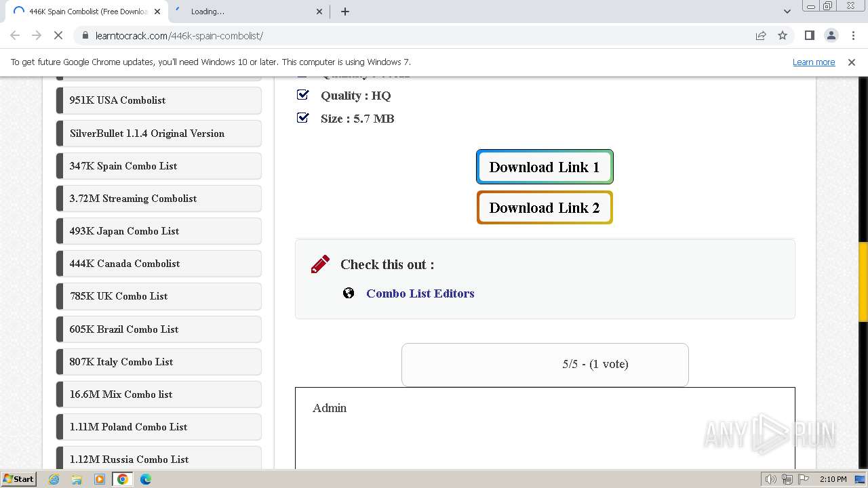Open 785K UK Combo List

(x=159, y=296)
